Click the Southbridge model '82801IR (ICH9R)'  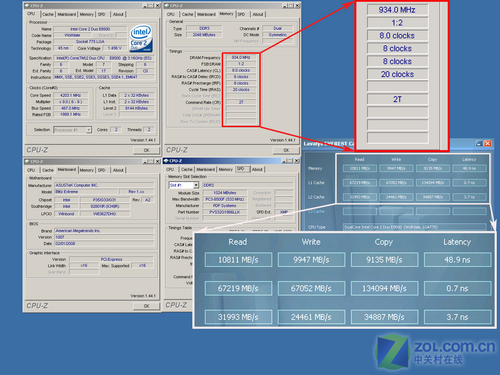click(104, 207)
